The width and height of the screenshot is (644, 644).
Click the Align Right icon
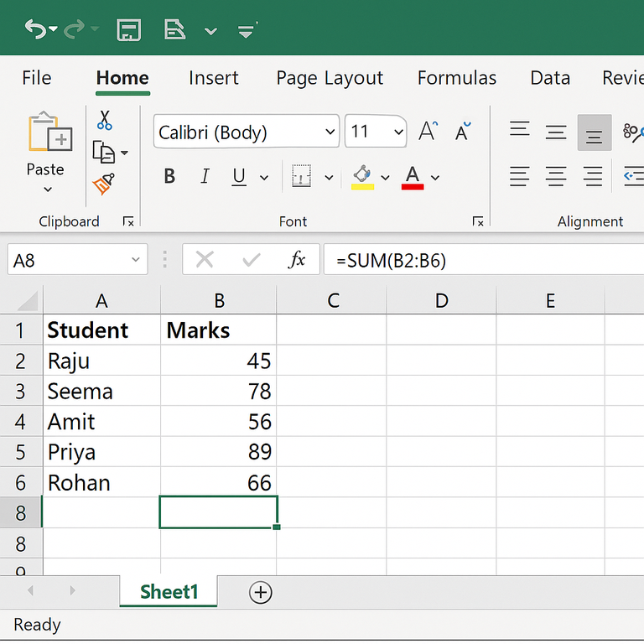point(593,176)
